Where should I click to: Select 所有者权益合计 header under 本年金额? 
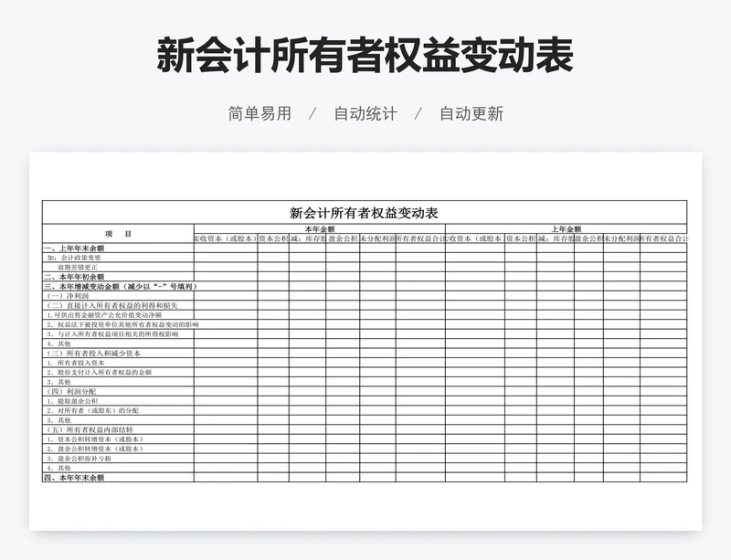click(420, 238)
